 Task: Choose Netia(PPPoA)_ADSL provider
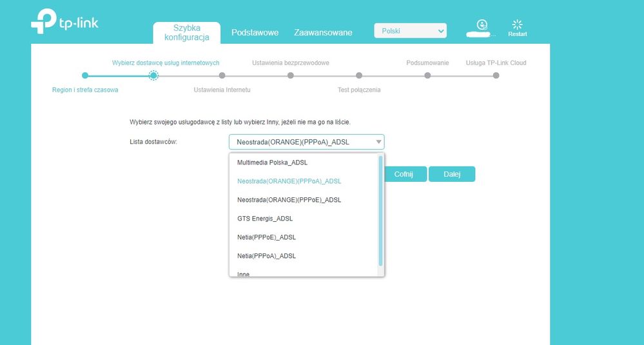[x=304, y=256]
